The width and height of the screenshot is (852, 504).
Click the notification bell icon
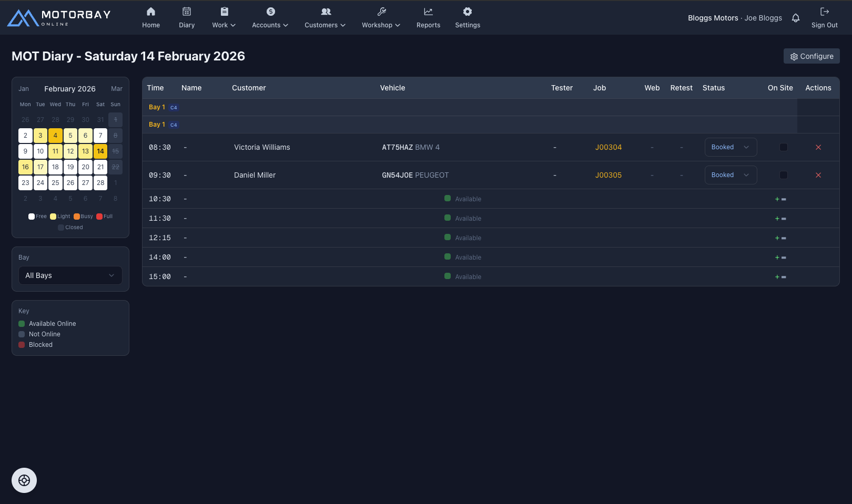(x=796, y=17)
